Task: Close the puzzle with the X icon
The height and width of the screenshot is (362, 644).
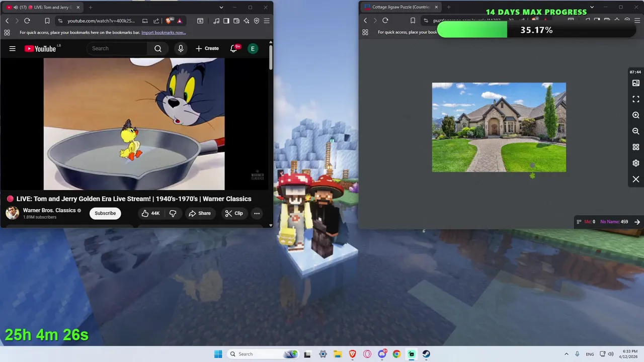Action: pyautogui.click(x=636, y=179)
